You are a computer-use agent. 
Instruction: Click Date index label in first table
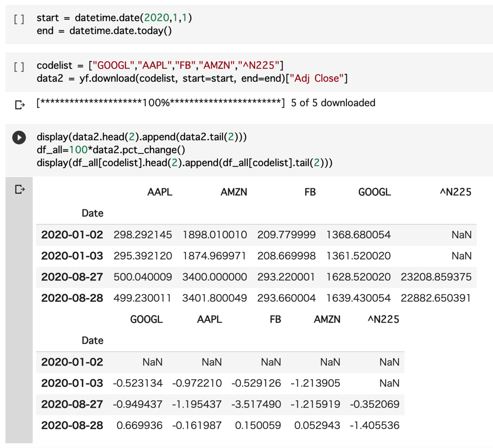92,213
